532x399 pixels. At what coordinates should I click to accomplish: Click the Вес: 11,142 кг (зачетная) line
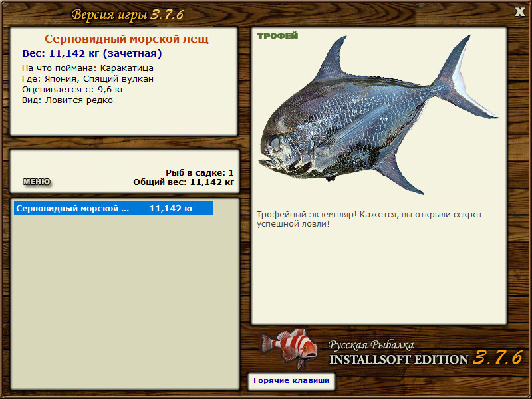(92, 53)
